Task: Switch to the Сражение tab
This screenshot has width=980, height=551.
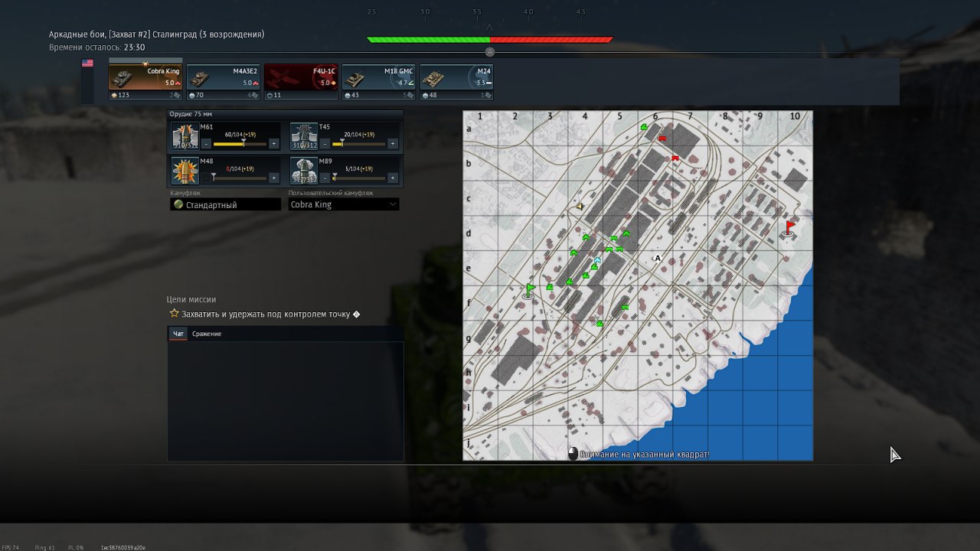Action: pos(207,334)
